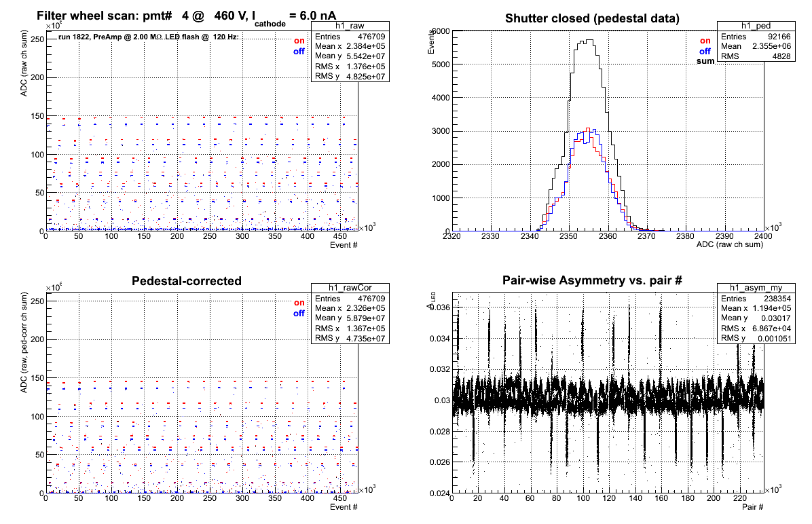Image resolution: width=812 pixels, height=524 pixels.
Task: Click the 'Event #' x-axis label under the Pedestal-corrected plot
Action: click(x=344, y=507)
